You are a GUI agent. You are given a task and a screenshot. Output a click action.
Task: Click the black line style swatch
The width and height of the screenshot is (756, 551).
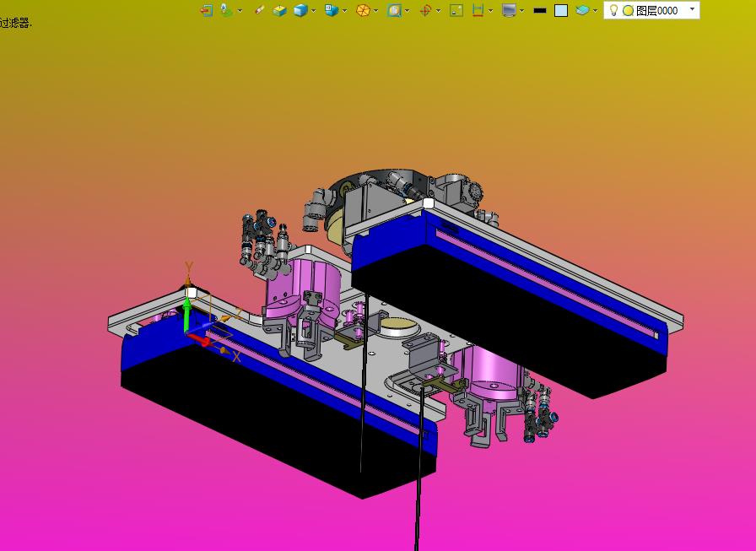tap(540, 11)
